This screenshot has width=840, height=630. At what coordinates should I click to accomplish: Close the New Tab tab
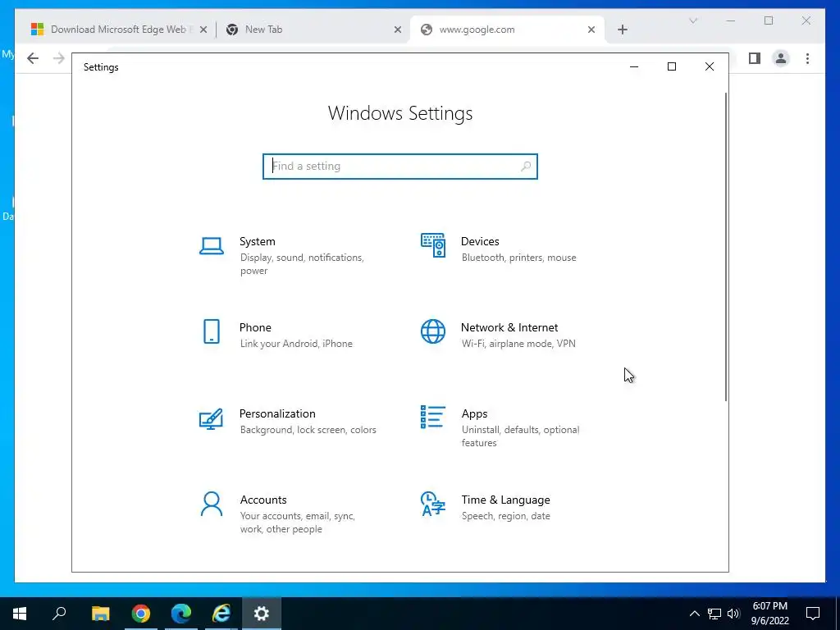tap(398, 30)
